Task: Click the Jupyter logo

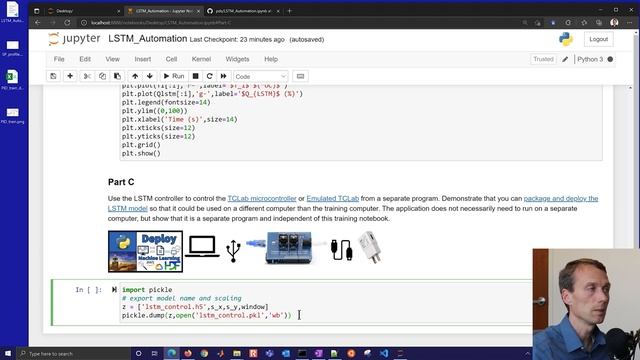Action: [x=74, y=39]
